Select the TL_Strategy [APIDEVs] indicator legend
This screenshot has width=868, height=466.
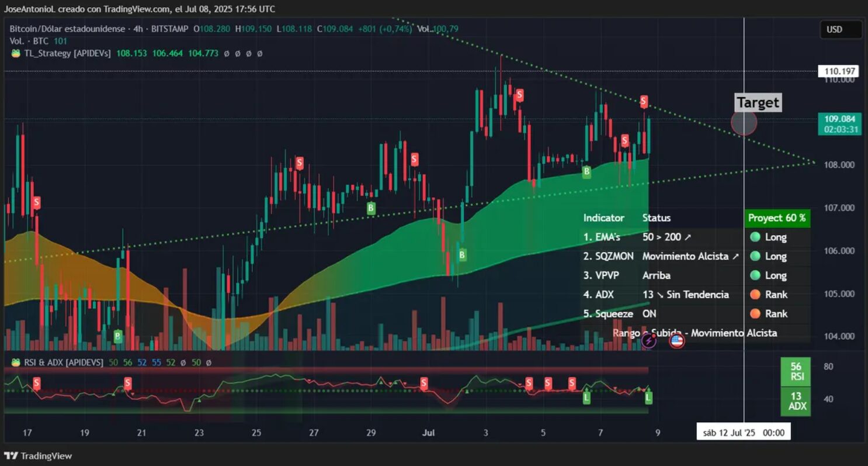67,53
